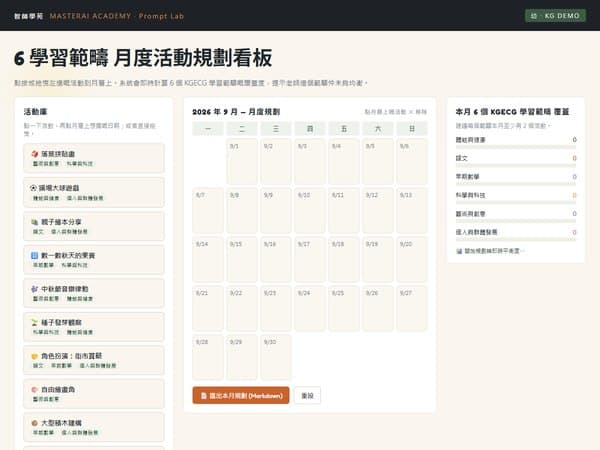The height and width of the screenshot is (450, 600).
Task: Click the 個人與群體發展 count value 0
Action: point(574,232)
